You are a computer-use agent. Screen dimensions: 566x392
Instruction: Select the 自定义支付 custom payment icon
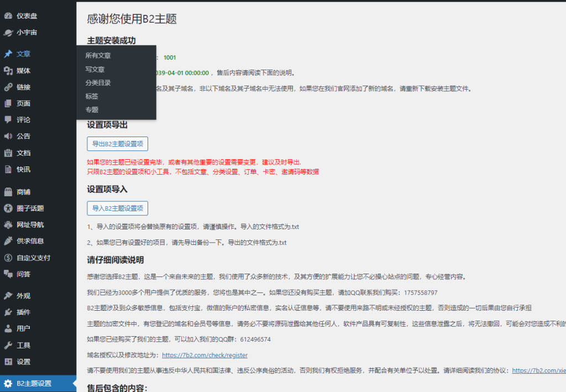pos(7,257)
